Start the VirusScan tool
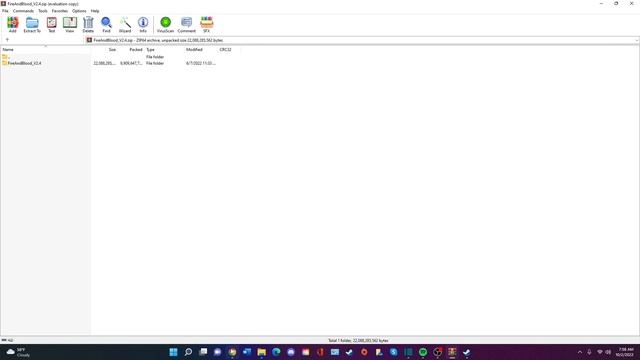The image size is (640, 360). pos(165,24)
